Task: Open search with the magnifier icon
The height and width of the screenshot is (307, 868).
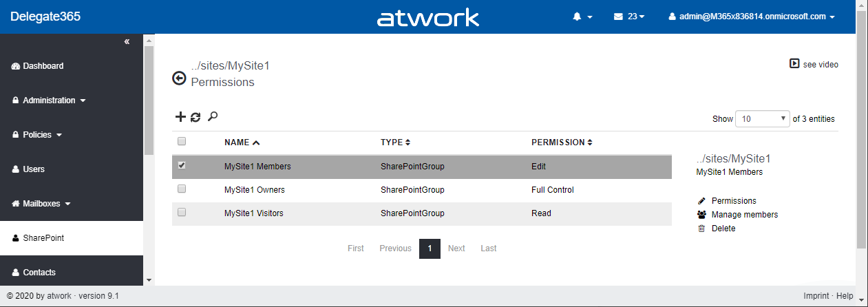Action: (213, 117)
